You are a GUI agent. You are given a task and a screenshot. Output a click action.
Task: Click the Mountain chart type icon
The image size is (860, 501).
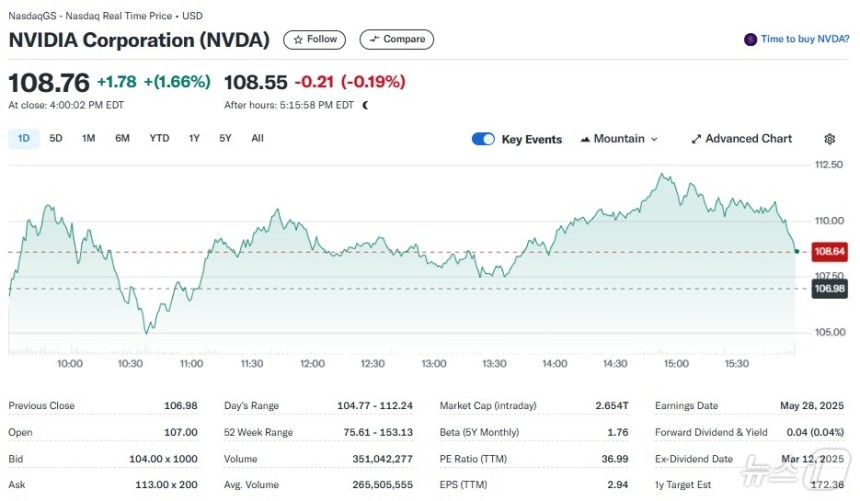coord(585,139)
